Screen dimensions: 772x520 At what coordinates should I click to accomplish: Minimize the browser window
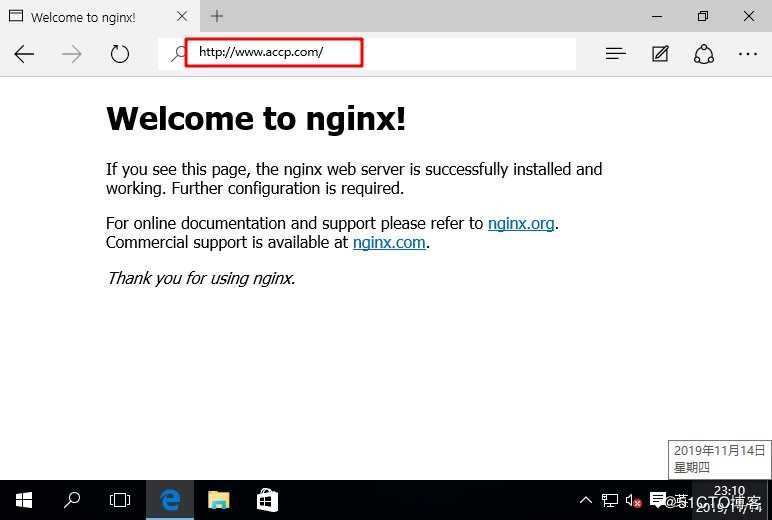(x=657, y=16)
